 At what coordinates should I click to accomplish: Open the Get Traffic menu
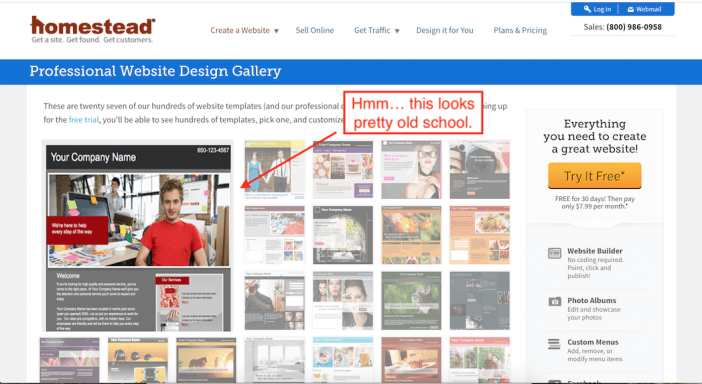click(x=372, y=30)
